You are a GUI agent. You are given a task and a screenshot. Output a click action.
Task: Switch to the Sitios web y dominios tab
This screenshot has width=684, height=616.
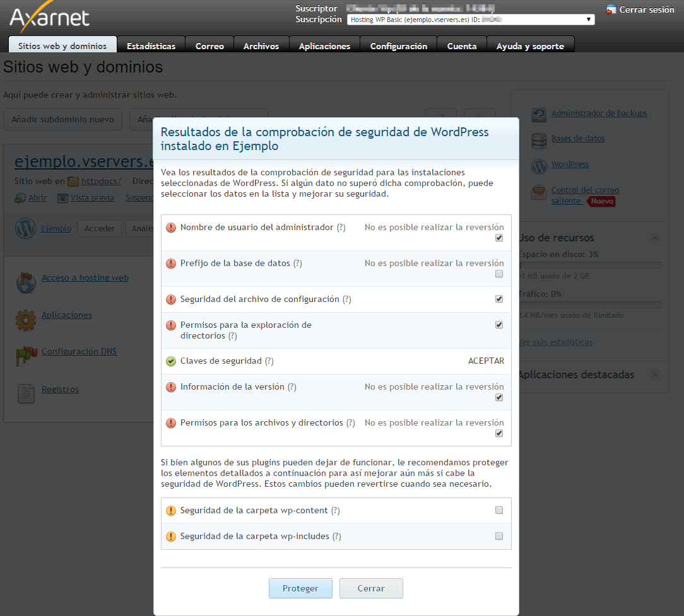[x=62, y=46]
